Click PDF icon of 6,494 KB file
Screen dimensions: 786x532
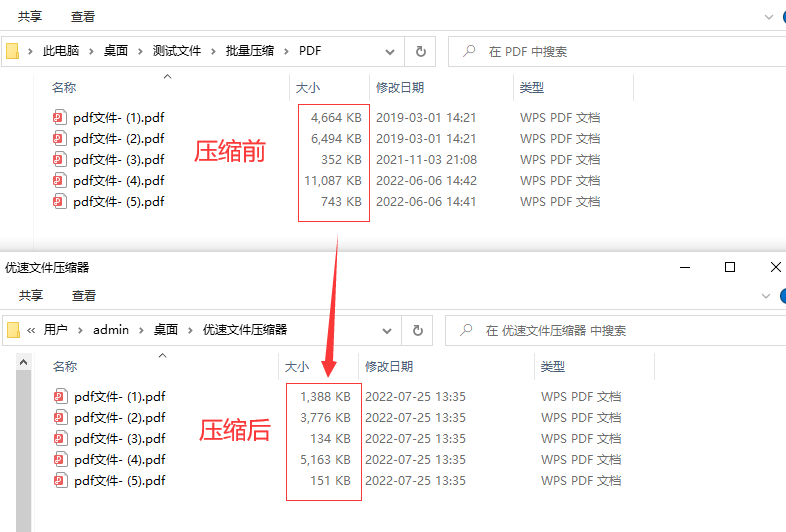pos(60,138)
